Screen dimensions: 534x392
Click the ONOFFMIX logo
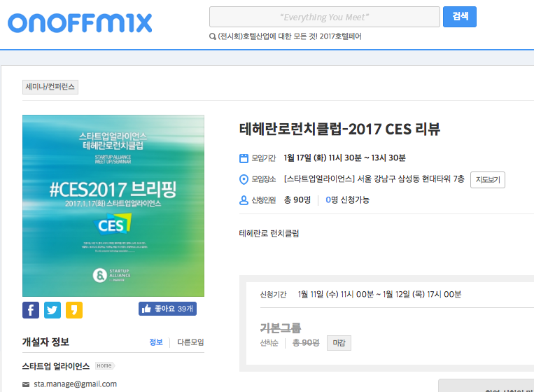pyautogui.click(x=79, y=23)
